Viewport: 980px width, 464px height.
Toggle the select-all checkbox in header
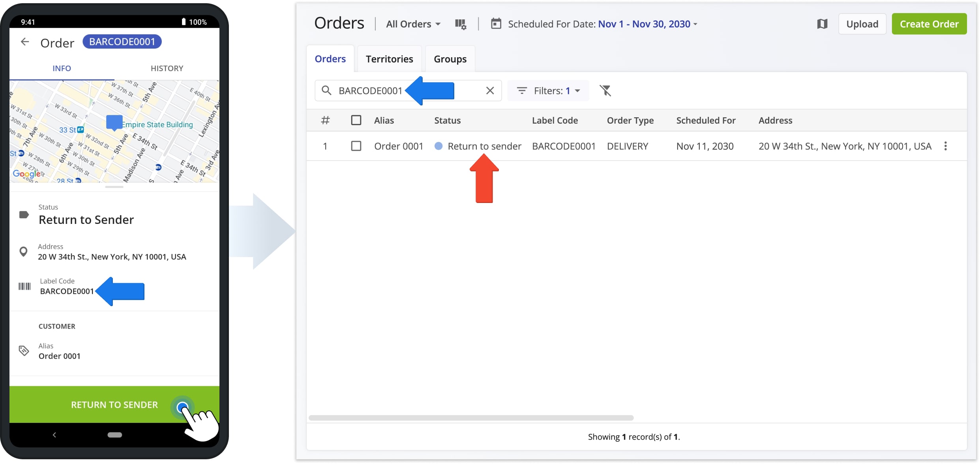coord(355,120)
